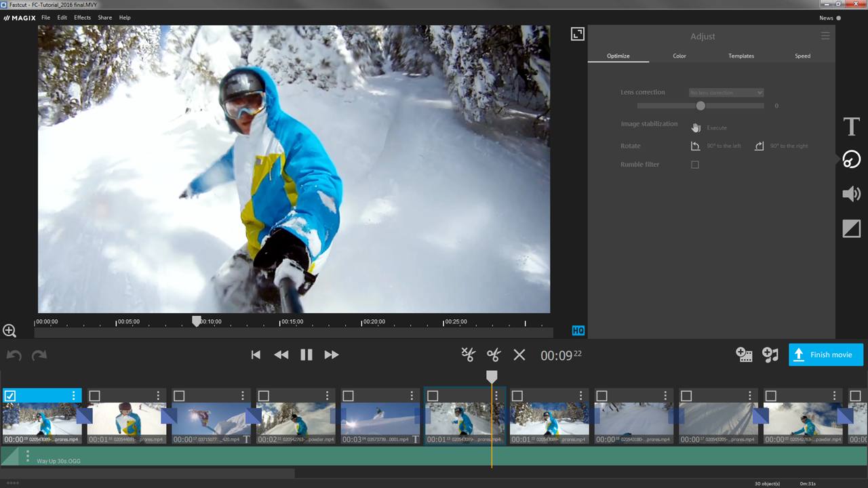This screenshot has height=488, width=868.
Task: Uncheck the selected first clip checkbox
Action: coord(10,396)
